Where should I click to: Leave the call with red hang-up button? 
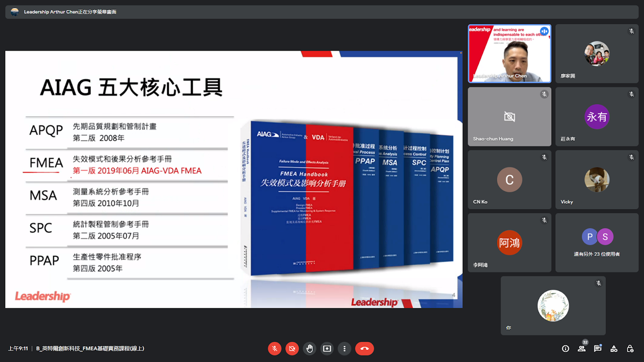pyautogui.click(x=364, y=348)
